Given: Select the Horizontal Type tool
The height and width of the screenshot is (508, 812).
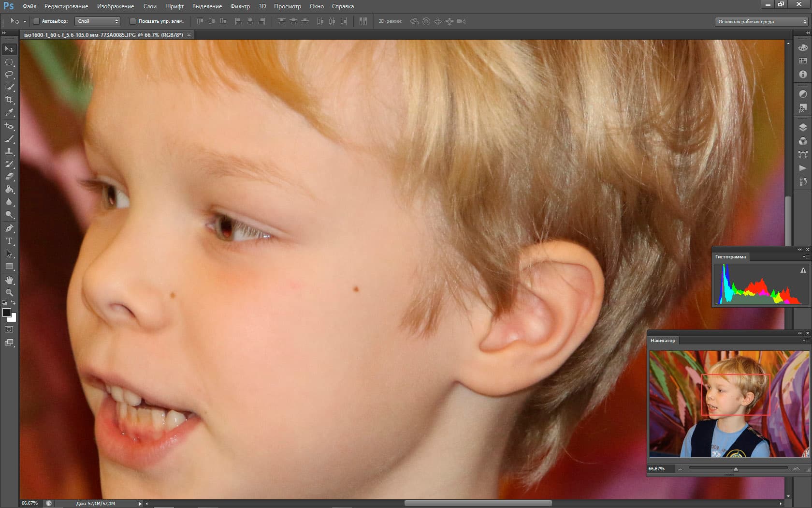Looking at the screenshot, I should pyautogui.click(x=9, y=241).
